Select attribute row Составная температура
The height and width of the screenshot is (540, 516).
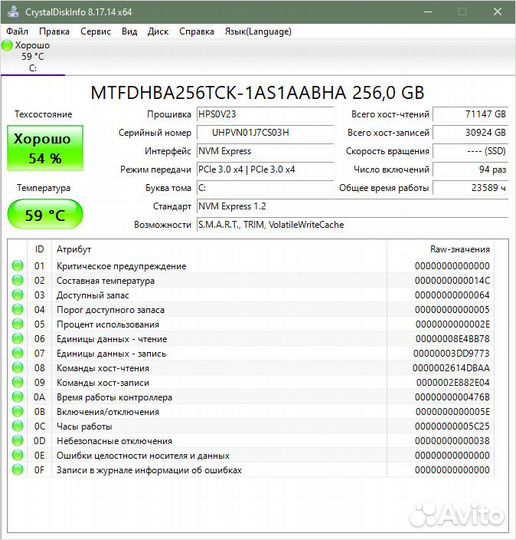point(251,280)
